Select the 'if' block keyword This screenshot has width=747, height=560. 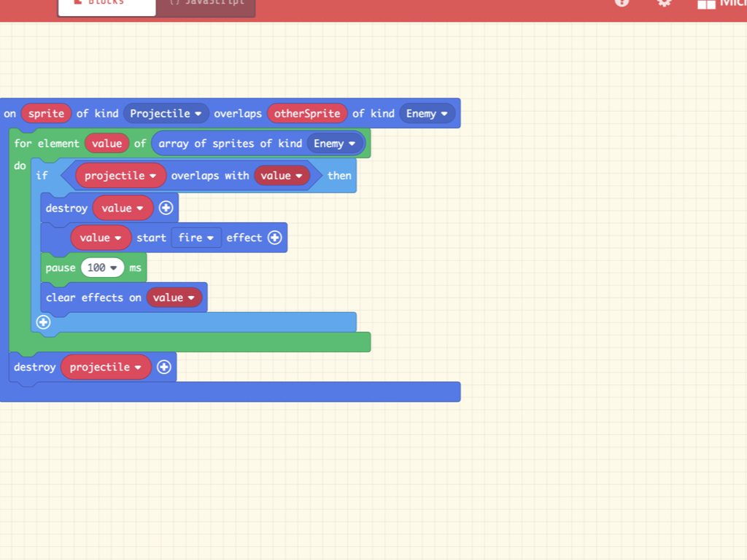click(x=42, y=176)
